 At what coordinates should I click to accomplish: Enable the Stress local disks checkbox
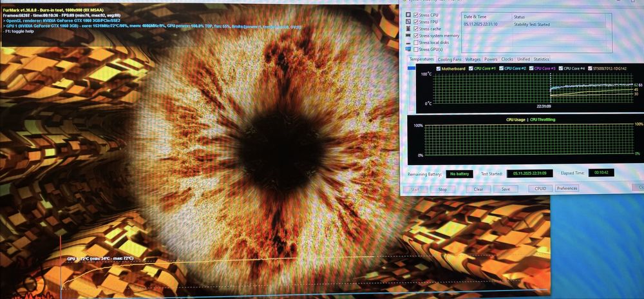point(416,43)
